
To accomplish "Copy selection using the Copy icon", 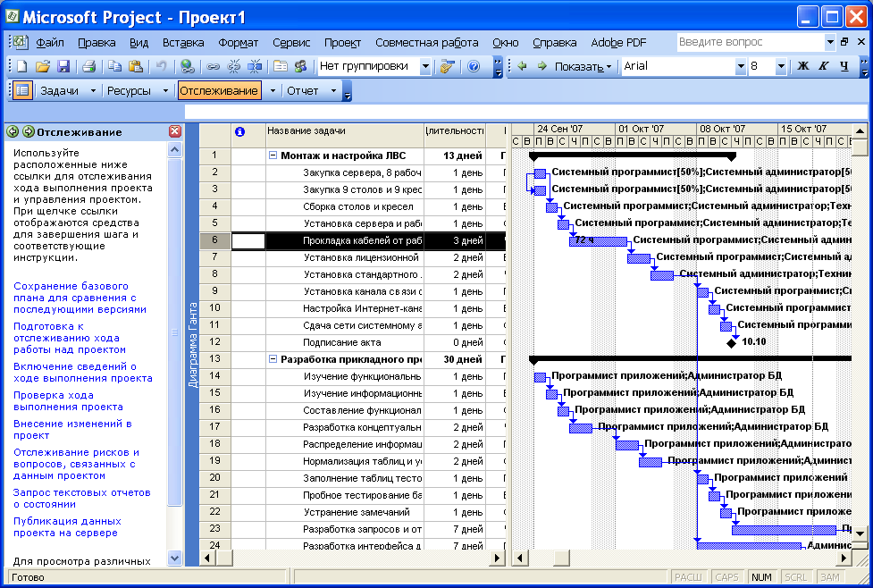I will (114, 67).
